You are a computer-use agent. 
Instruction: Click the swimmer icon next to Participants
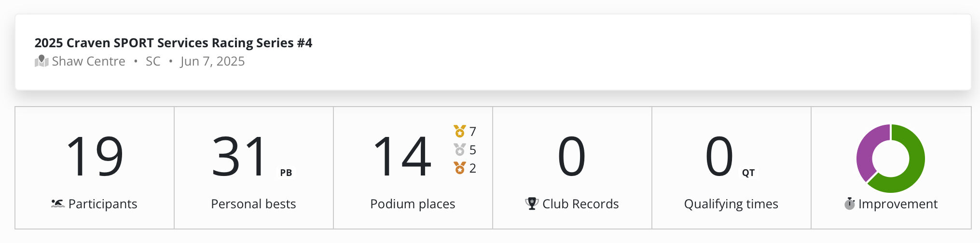tap(58, 204)
